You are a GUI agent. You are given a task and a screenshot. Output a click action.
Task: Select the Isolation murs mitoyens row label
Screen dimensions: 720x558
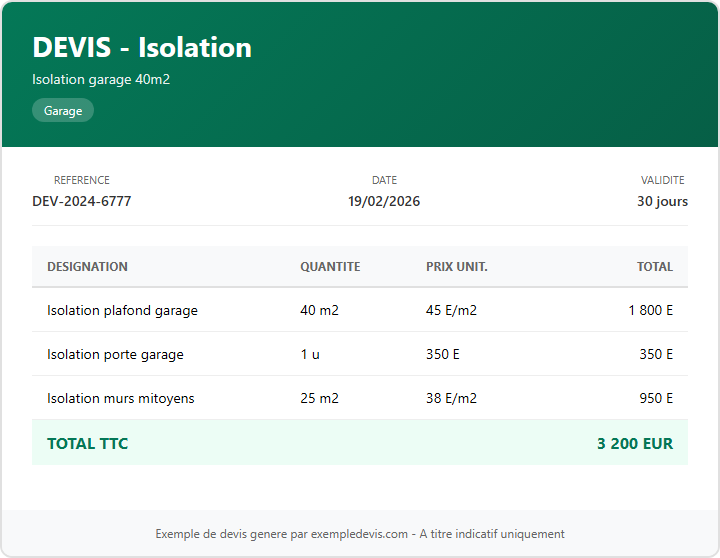coord(121,398)
